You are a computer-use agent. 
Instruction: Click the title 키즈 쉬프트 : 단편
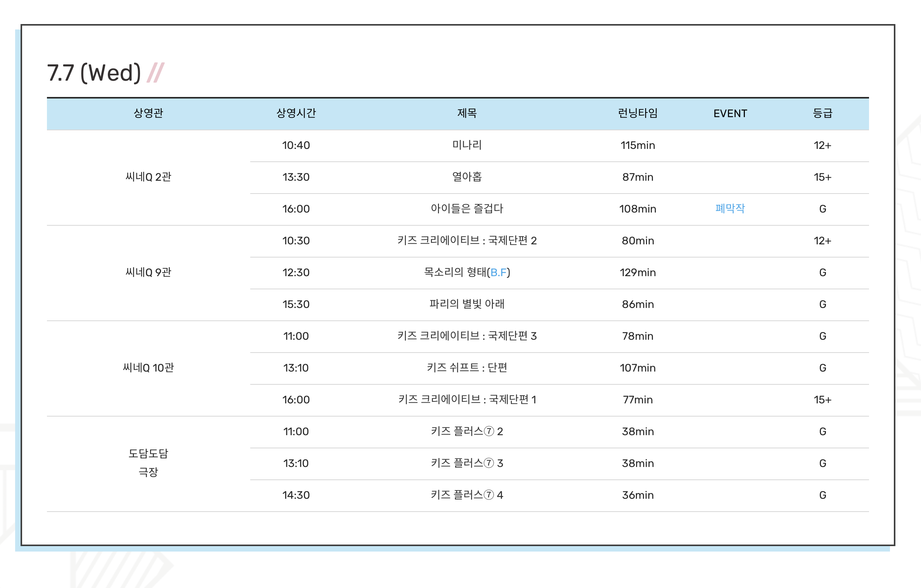click(467, 368)
